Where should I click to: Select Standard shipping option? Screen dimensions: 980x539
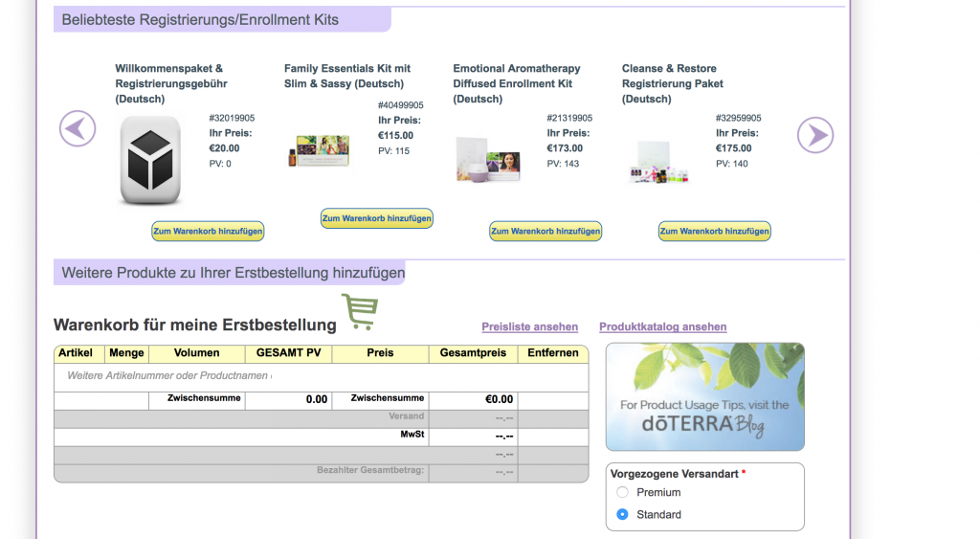click(x=622, y=515)
